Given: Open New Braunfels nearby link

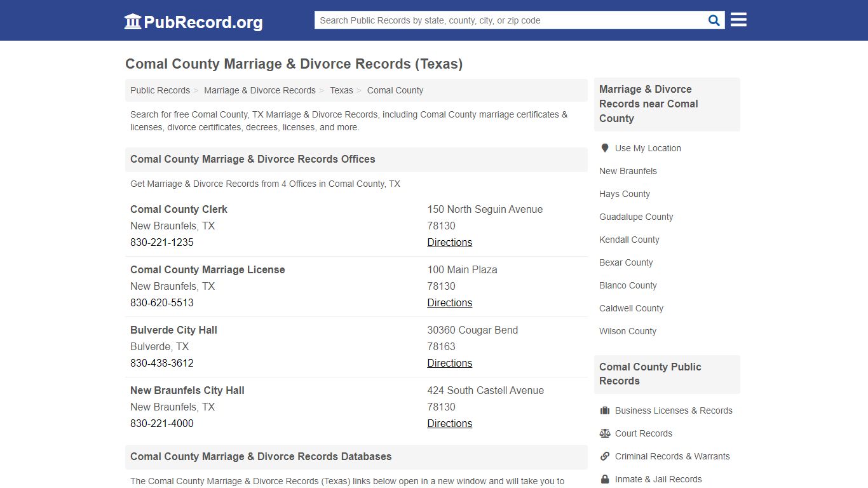Looking at the screenshot, I should 628,171.
